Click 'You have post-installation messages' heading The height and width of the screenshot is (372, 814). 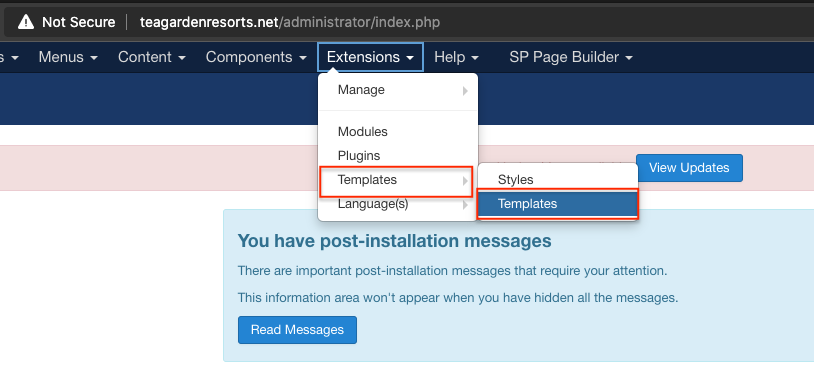coord(395,241)
